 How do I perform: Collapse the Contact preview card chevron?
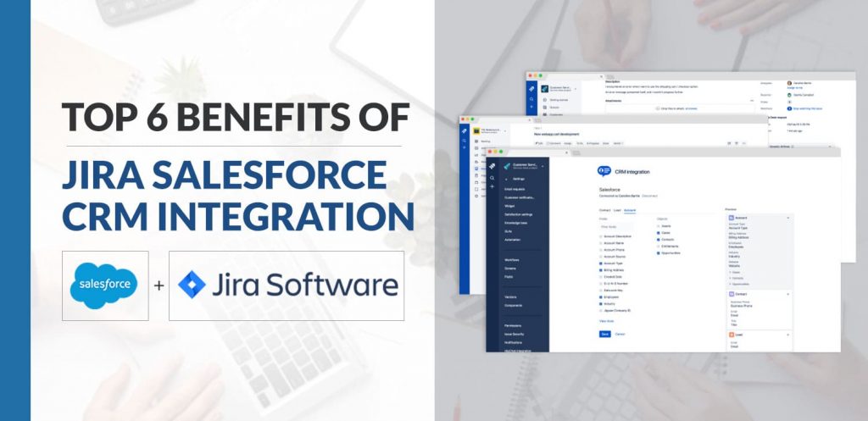[788, 294]
